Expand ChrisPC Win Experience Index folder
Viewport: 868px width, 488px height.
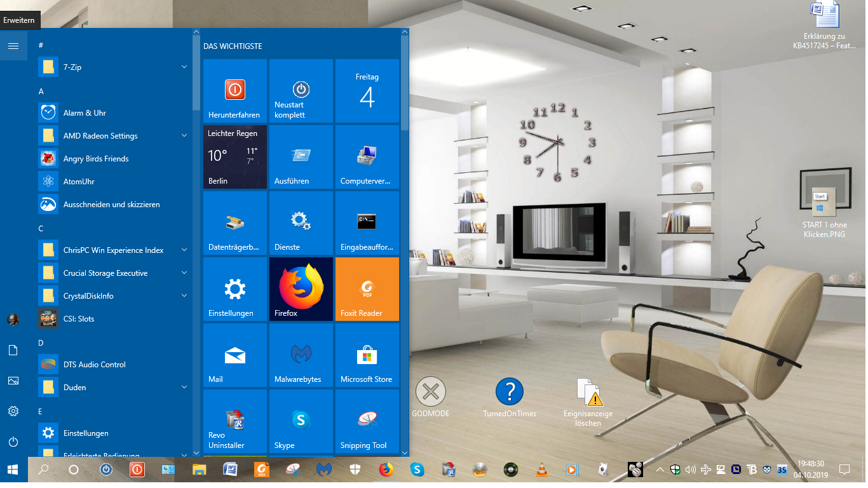[x=114, y=250]
